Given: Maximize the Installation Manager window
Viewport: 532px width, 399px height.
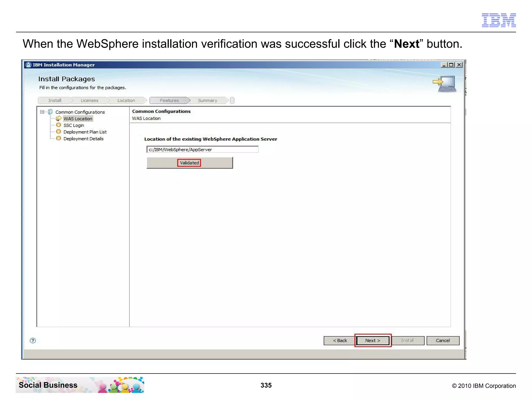Looking at the screenshot, I should [x=451, y=65].
